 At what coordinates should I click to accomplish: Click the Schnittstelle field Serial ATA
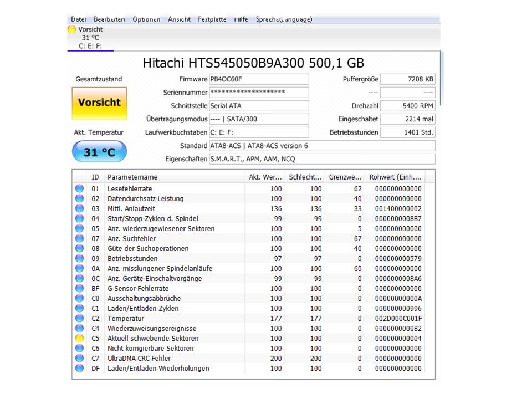[x=259, y=106]
